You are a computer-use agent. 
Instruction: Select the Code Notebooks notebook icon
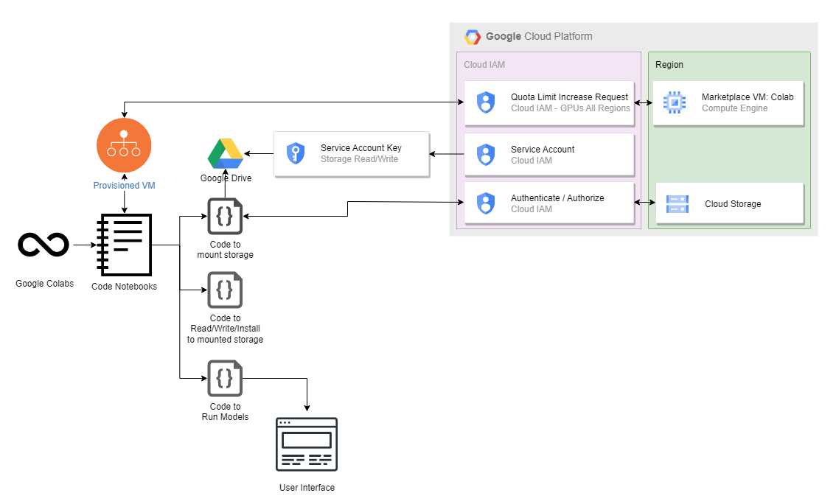124,245
